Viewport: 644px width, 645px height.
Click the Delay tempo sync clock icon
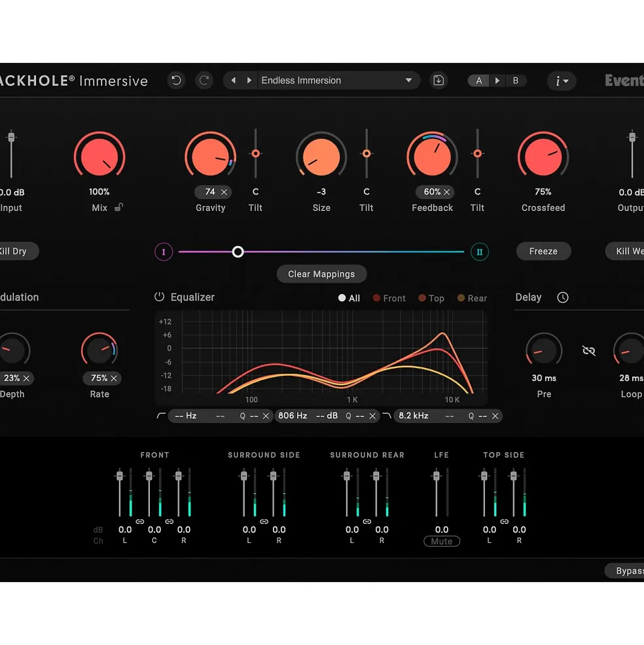tap(563, 297)
